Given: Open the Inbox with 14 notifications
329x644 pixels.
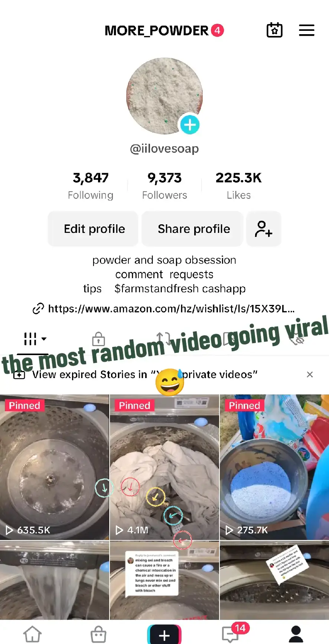Looking at the screenshot, I should (x=231, y=634).
